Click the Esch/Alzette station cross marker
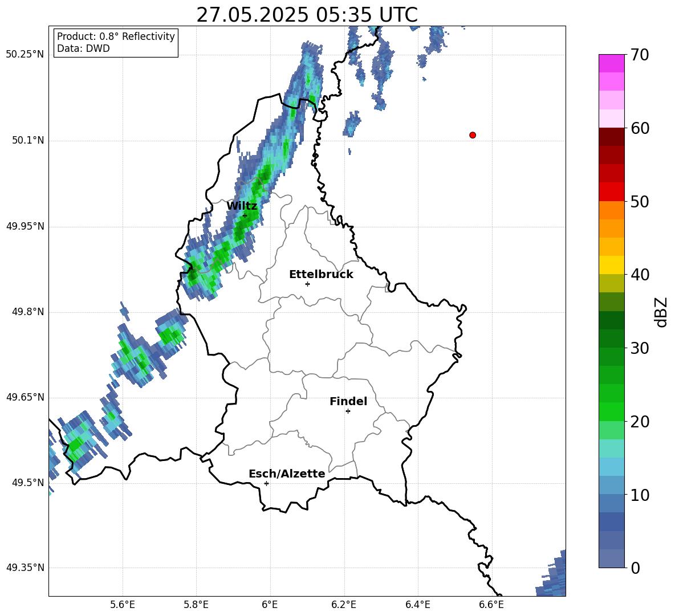The width and height of the screenshot is (675, 616). (266, 483)
